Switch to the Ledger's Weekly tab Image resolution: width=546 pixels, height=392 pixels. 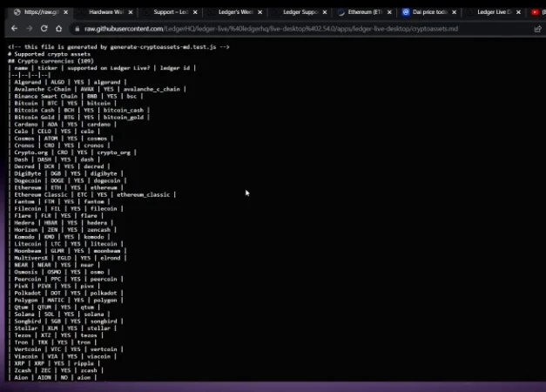pyautogui.click(x=235, y=12)
